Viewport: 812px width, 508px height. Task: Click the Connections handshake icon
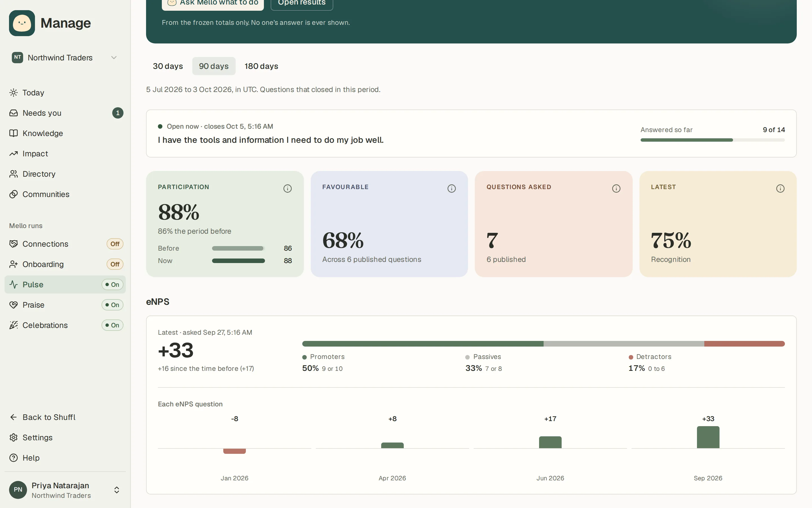pyautogui.click(x=14, y=244)
